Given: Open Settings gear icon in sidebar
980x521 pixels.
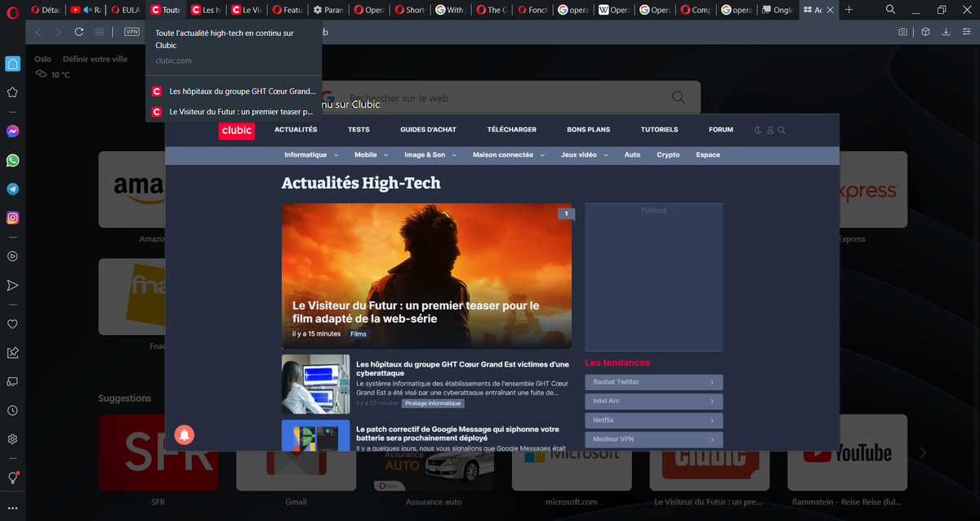Looking at the screenshot, I should pyautogui.click(x=12, y=439).
